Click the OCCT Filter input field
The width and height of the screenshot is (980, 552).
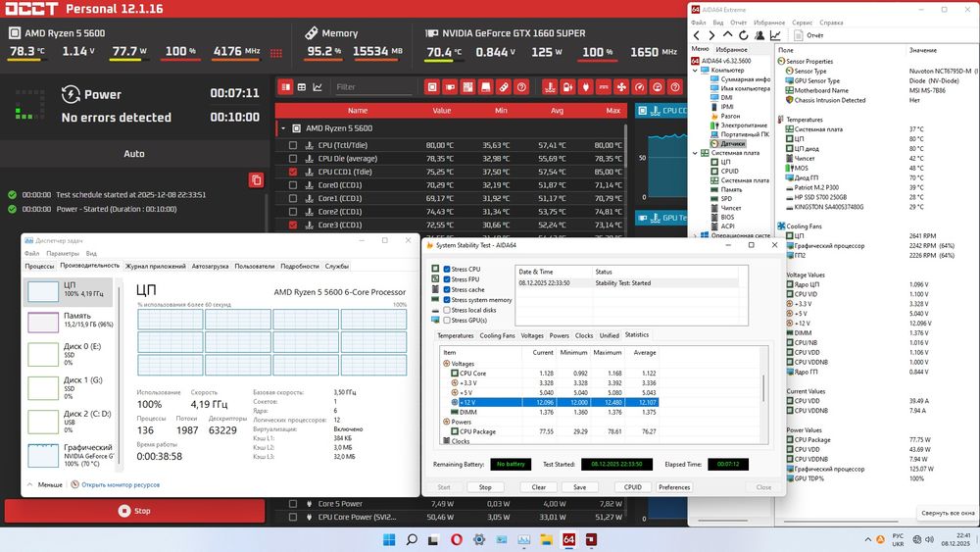click(373, 87)
